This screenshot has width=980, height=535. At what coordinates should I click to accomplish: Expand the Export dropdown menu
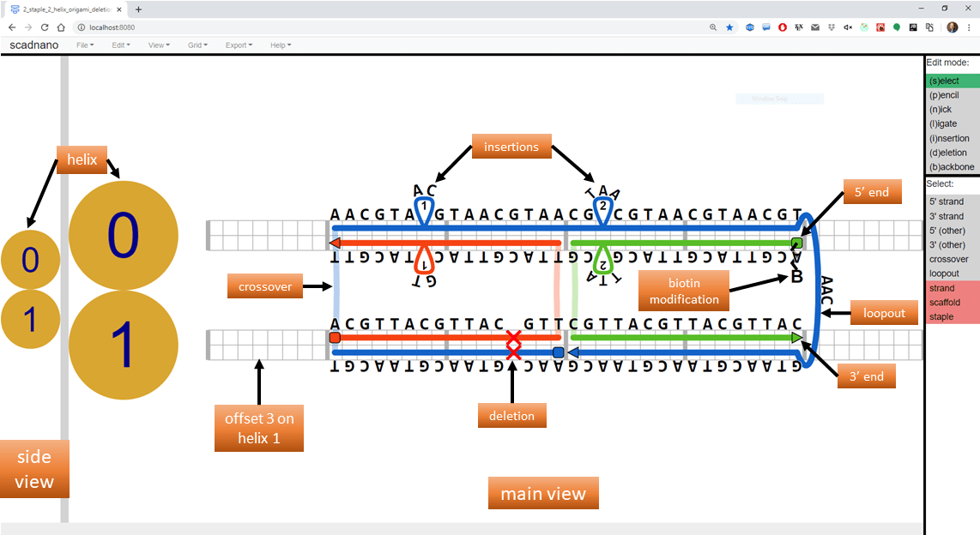(x=239, y=45)
